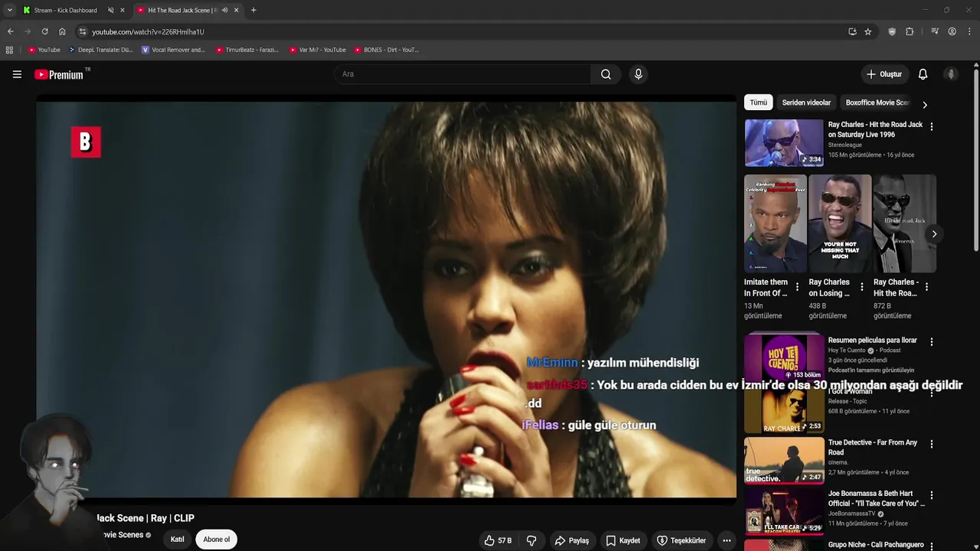
Task: Open options for Ray Charles Saturday Live video
Action: click(932, 126)
